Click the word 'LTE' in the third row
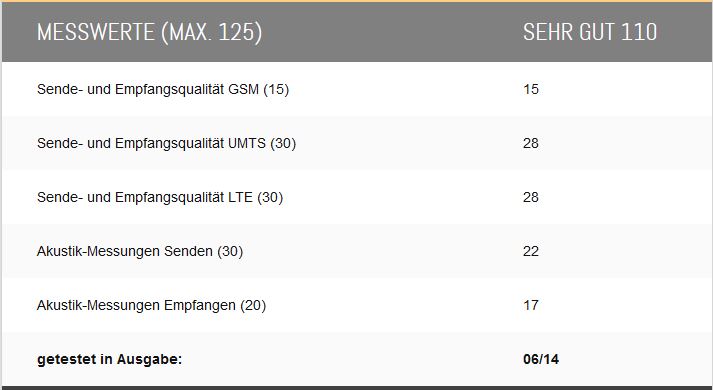 point(241,197)
